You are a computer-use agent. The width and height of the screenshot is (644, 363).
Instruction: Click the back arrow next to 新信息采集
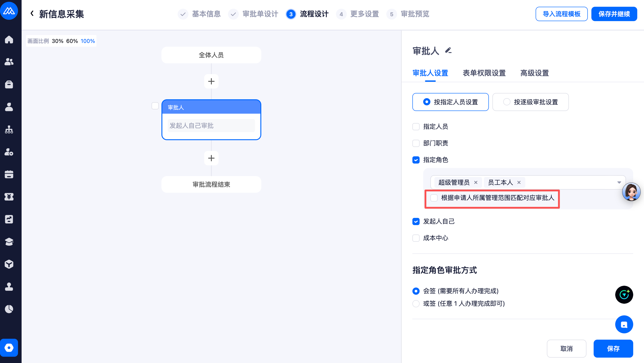(x=32, y=13)
